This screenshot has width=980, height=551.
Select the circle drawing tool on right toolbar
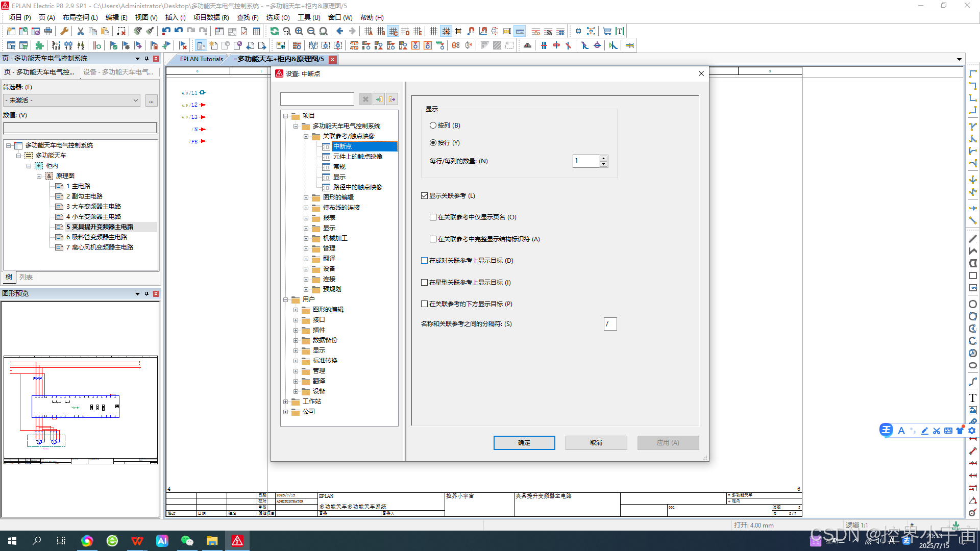coord(973,304)
